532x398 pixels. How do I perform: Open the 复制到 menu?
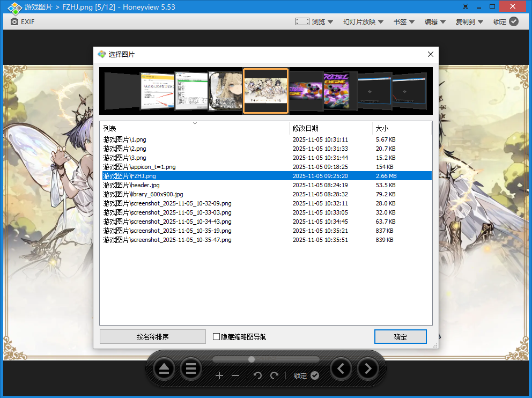click(469, 21)
